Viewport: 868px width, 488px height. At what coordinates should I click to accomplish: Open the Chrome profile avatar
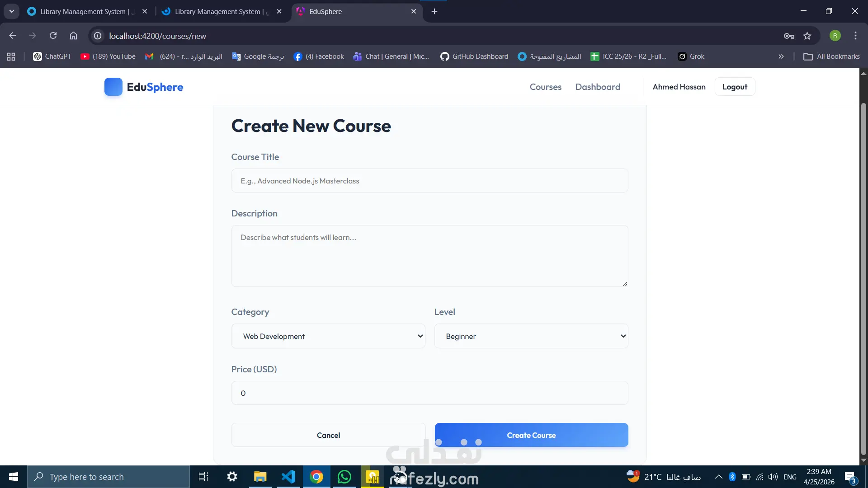pyautogui.click(x=835, y=36)
